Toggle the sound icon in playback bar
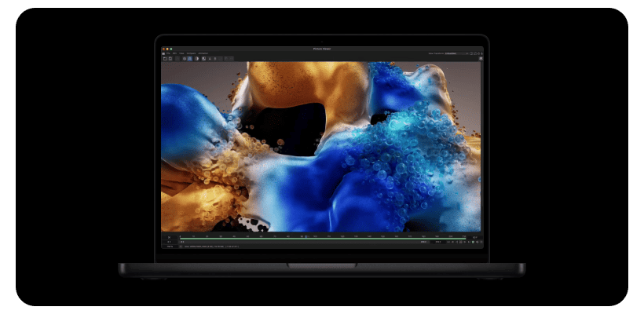 [478, 242]
